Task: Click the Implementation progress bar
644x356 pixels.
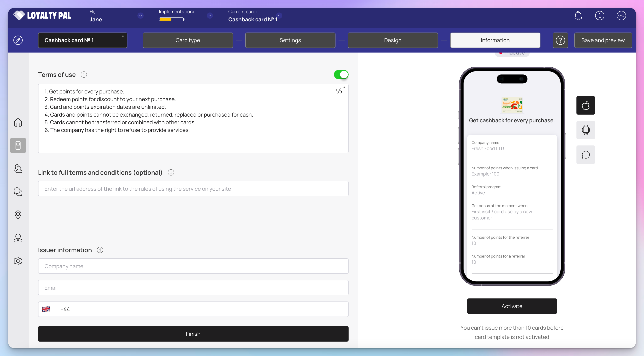Action: click(x=172, y=19)
